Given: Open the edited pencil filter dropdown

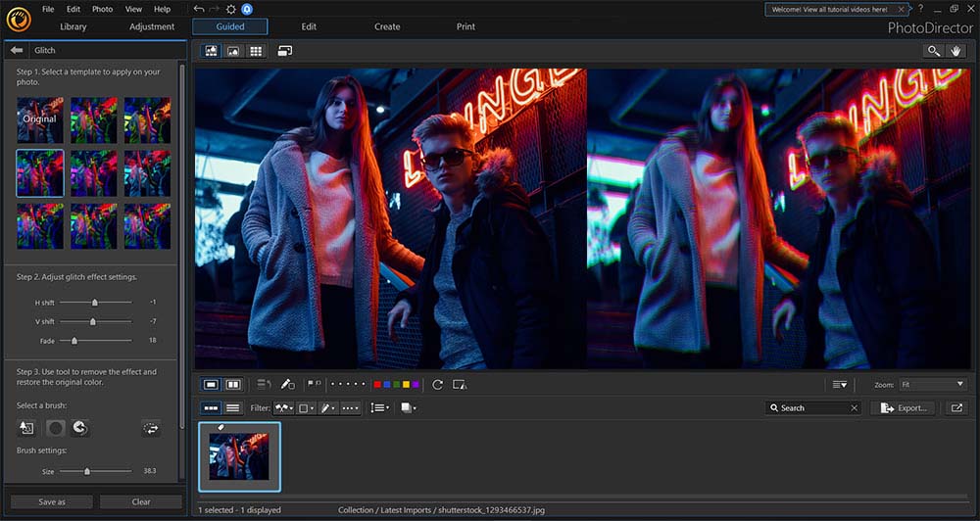Looking at the screenshot, I should pos(328,408).
